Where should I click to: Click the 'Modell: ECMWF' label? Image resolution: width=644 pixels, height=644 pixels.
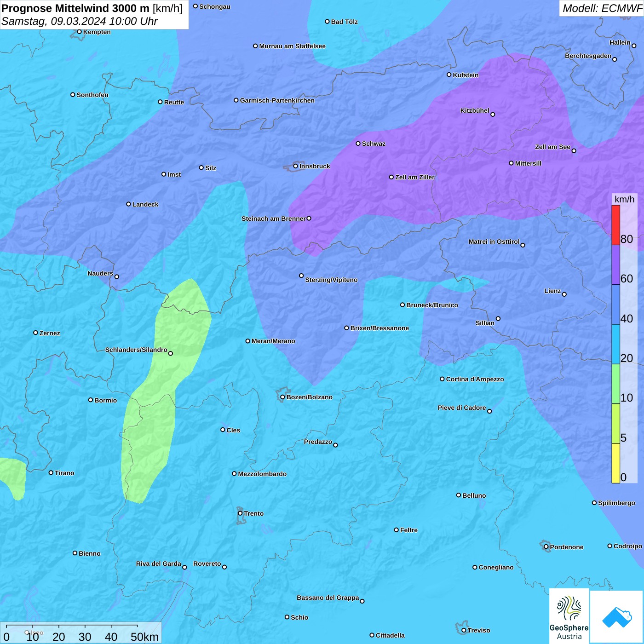pyautogui.click(x=602, y=8)
